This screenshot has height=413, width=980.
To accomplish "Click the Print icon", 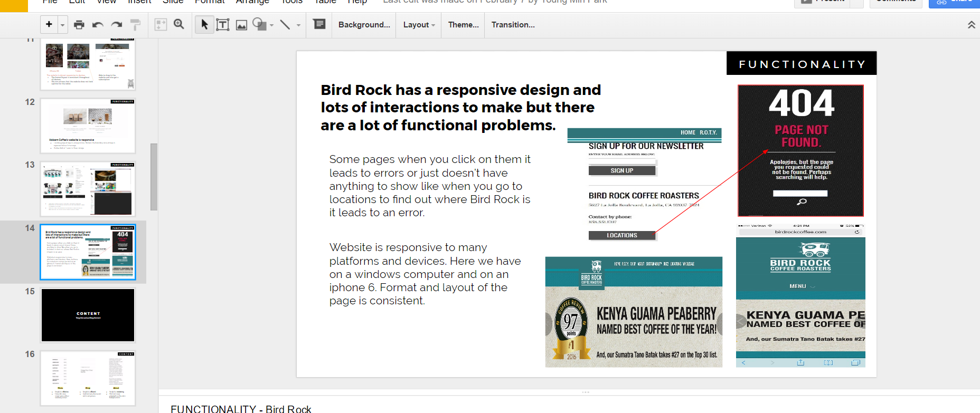I will [79, 24].
